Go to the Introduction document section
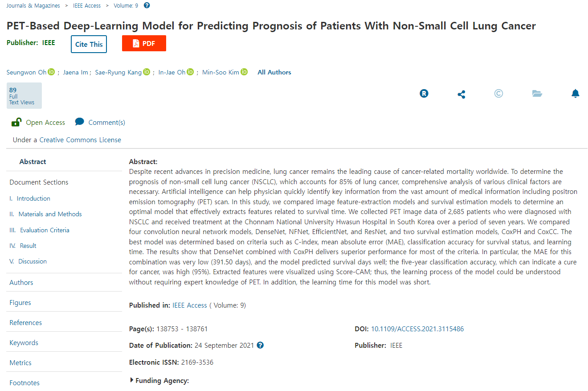This screenshot has width=588, height=391. [33, 198]
